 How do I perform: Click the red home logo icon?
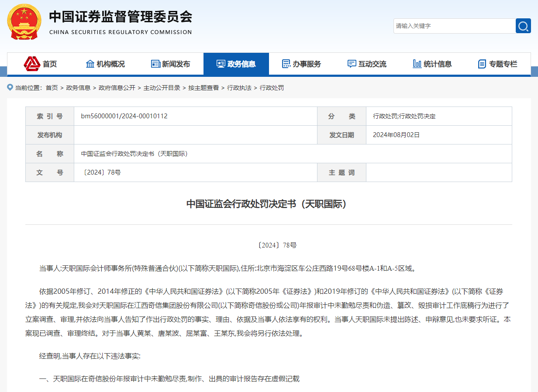pyautogui.click(x=32, y=64)
